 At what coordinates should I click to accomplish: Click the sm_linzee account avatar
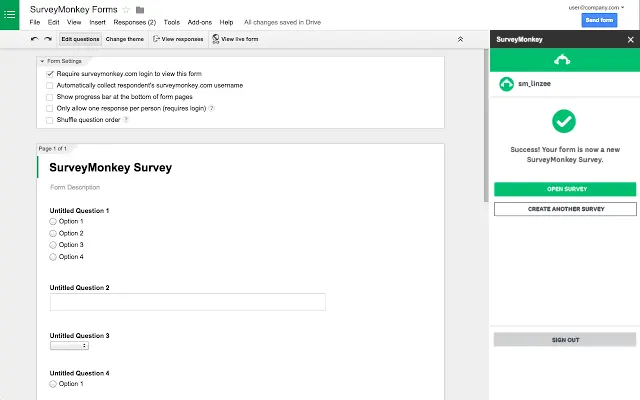[507, 84]
